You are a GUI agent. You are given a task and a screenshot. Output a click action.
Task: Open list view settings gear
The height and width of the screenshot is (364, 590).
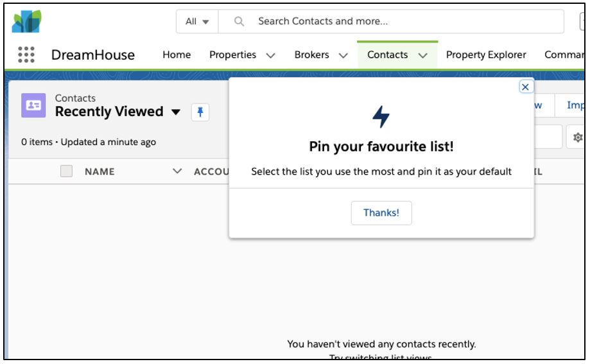point(578,137)
